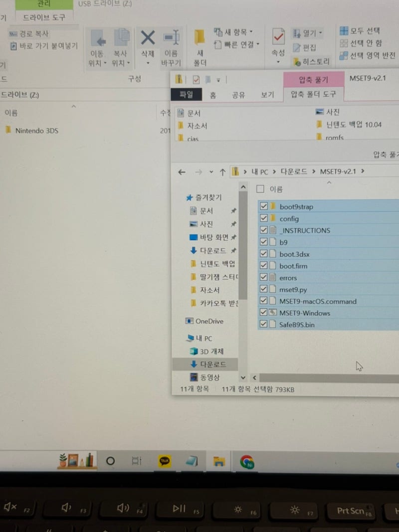Select 동영상 in navigation pane
Viewport: 399px width, 532px height.
205,377
